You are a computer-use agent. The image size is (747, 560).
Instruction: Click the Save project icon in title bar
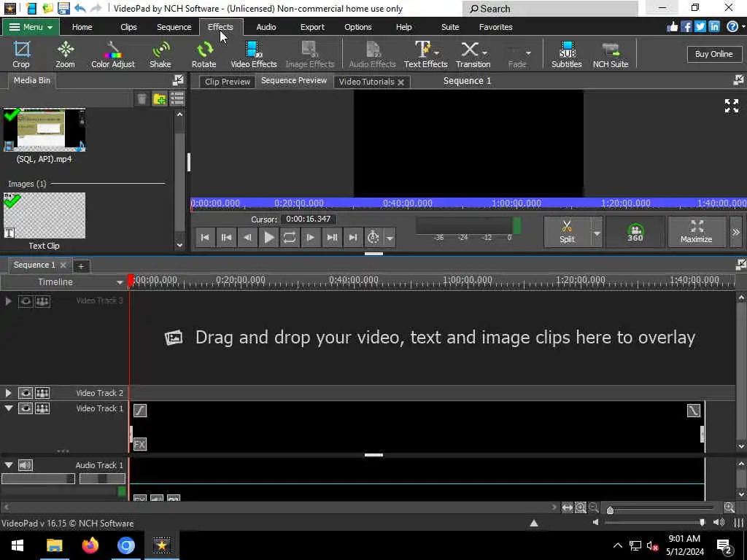[63, 8]
